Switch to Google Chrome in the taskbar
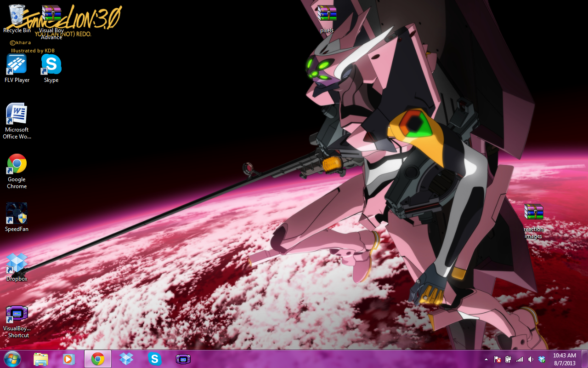 (x=98, y=359)
